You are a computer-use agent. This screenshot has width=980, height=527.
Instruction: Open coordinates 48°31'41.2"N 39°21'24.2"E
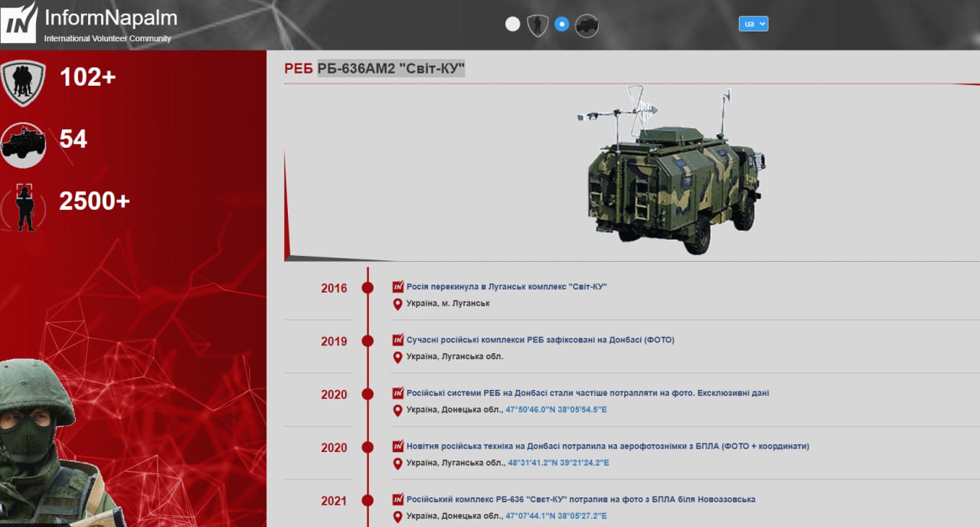pyautogui.click(x=558, y=463)
